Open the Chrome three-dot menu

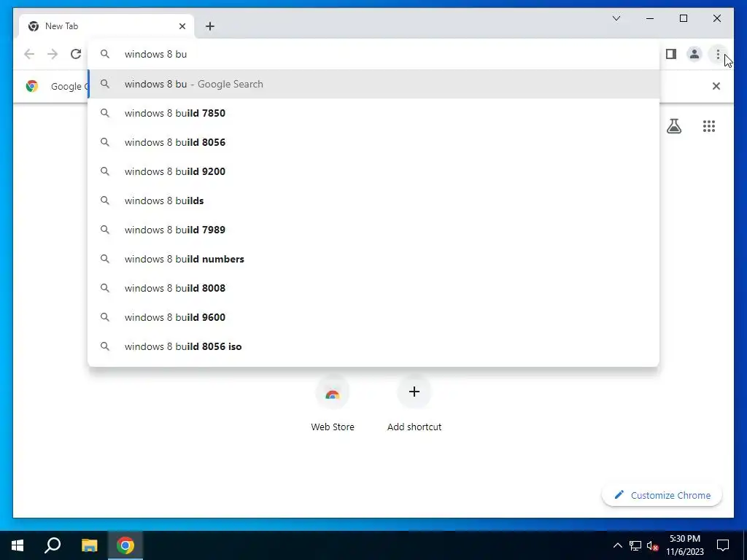pos(718,54)
